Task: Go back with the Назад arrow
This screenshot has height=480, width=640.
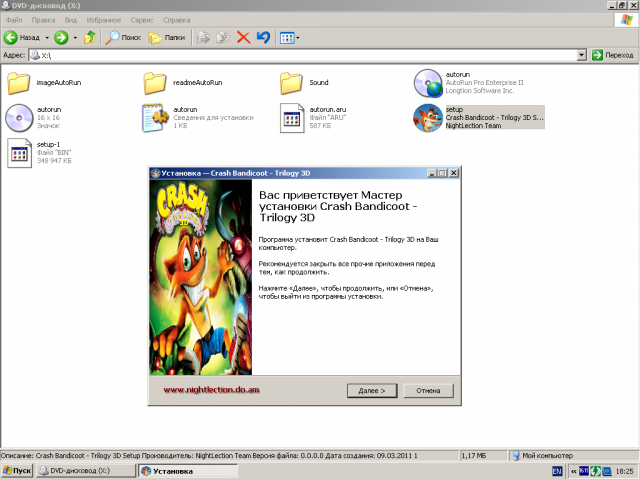Action: click(x=22, y=38)
